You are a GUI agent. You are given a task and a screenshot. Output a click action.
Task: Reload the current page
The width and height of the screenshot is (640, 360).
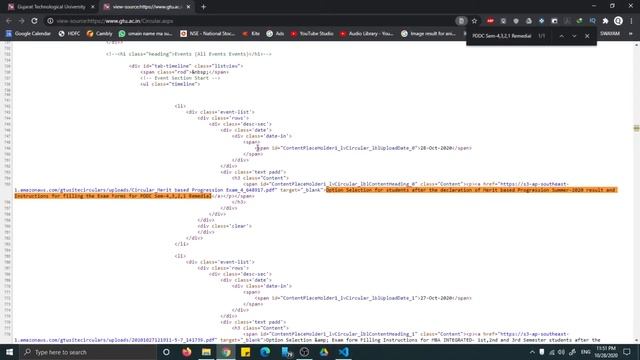click(34, 21)
